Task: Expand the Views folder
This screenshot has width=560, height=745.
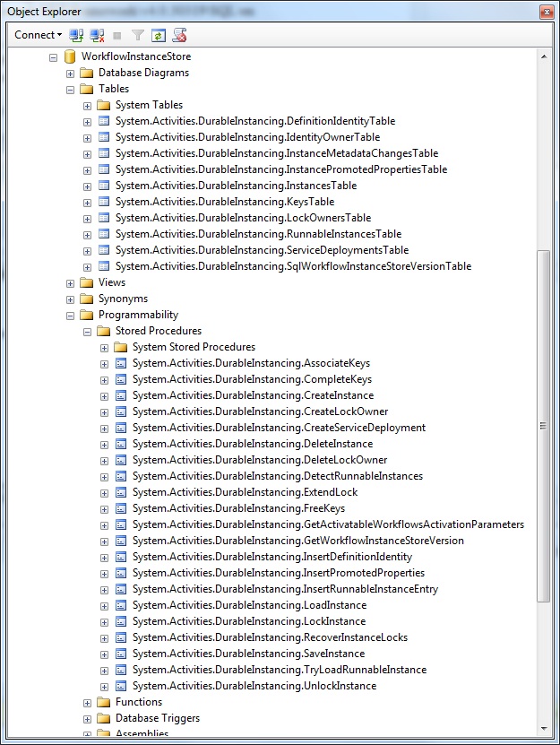Action: (x=70, y=283)
